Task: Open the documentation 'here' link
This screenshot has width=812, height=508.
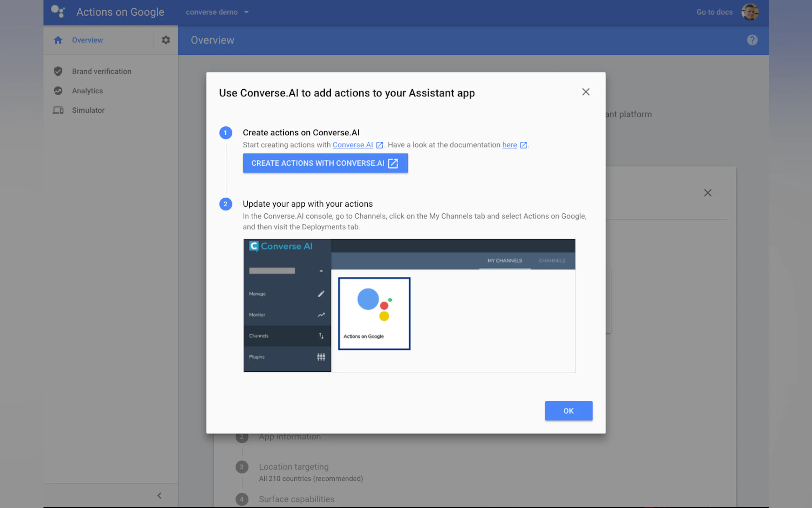Action: point(509,145)
